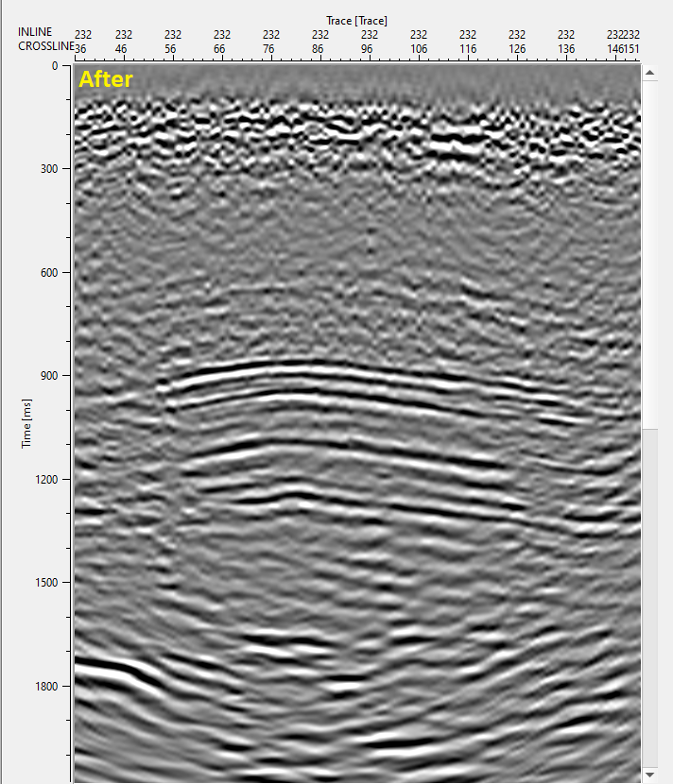Click the 'Trace [Trace]' axis title
This screenshot has width=673, height=784.
tap(356, 21)
